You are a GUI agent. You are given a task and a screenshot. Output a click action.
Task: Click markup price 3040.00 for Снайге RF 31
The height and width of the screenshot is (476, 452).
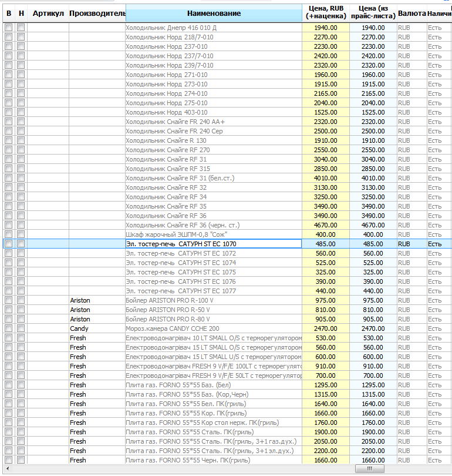point(326,159)
